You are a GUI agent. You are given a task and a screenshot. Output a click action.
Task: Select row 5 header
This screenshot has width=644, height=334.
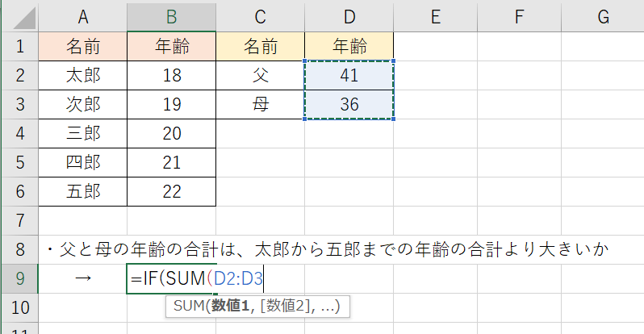[19, 163]
